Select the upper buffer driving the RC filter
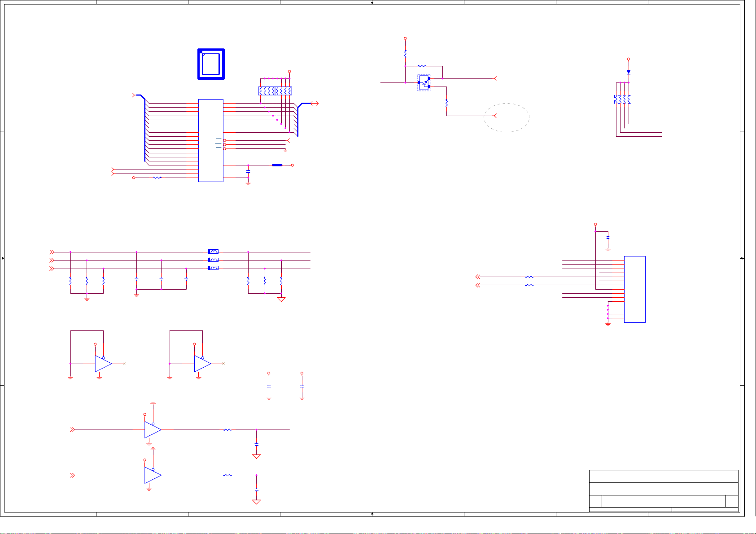 [x=153, y=430]
